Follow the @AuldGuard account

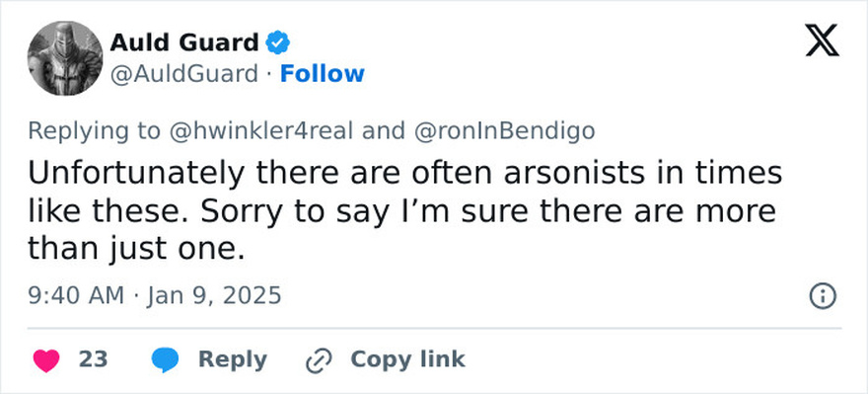click(x=323, y=74)
